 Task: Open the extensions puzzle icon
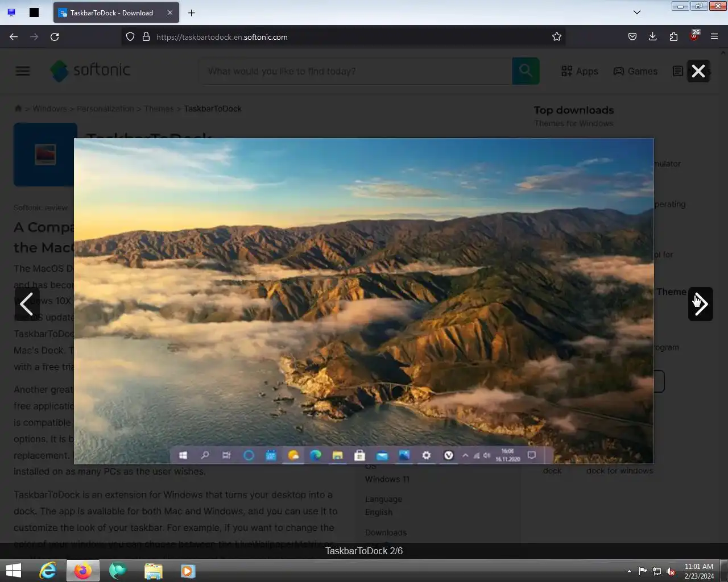pyautogui.click(x=673, y=37)
